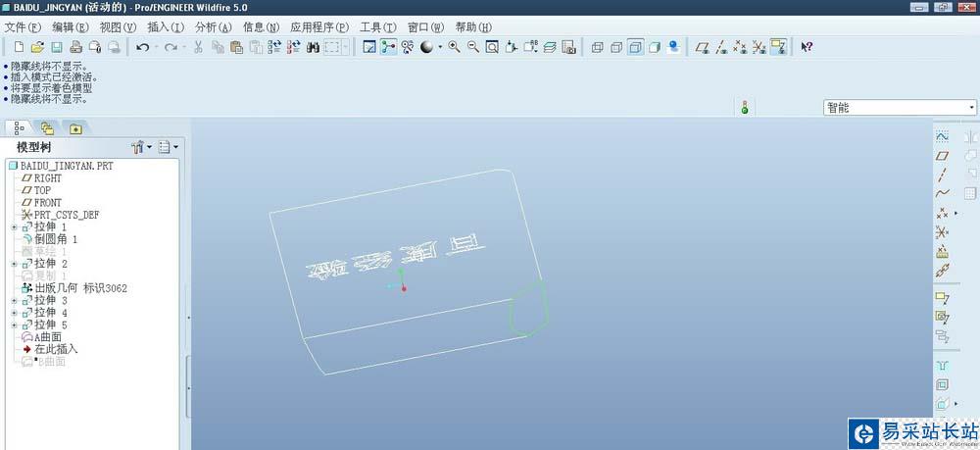980x450 pixels.
Task: Click the Zoom Out magnifier icon
Action: tap(473, 47)
